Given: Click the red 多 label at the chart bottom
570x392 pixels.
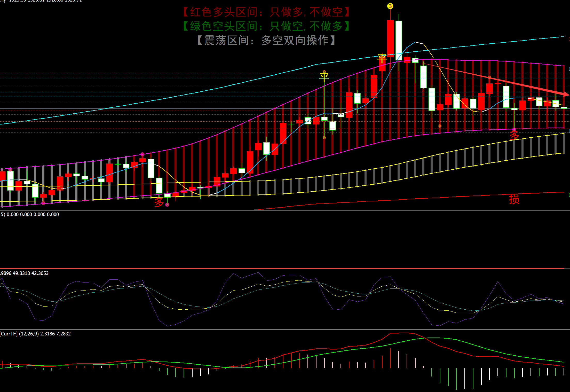Looking at the screenshot, I should pyautogui.click(x=159, y=202).
